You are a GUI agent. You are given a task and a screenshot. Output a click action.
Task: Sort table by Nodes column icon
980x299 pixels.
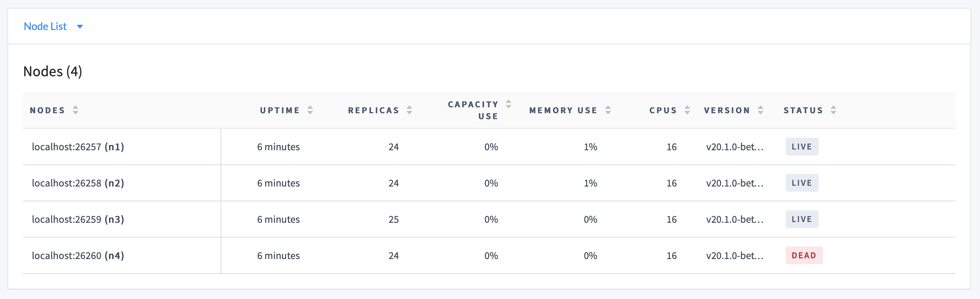tap(75, 110)
